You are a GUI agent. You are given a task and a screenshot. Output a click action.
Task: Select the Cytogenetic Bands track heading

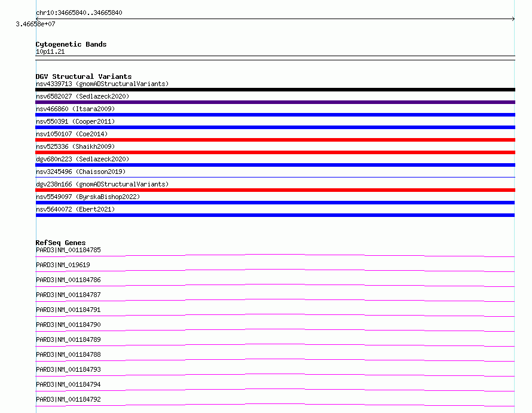[71, 44]
